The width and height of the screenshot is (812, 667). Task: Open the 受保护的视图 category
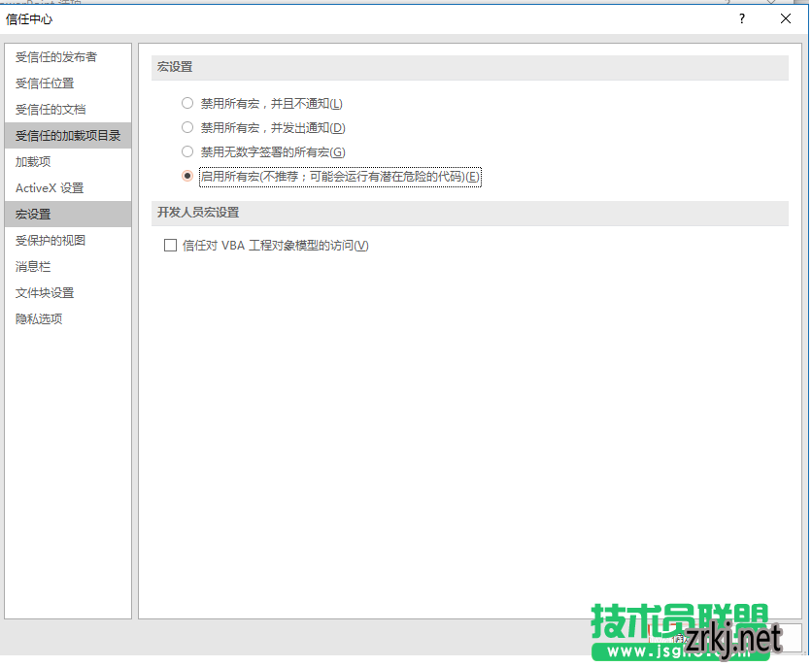coord(68,241)
